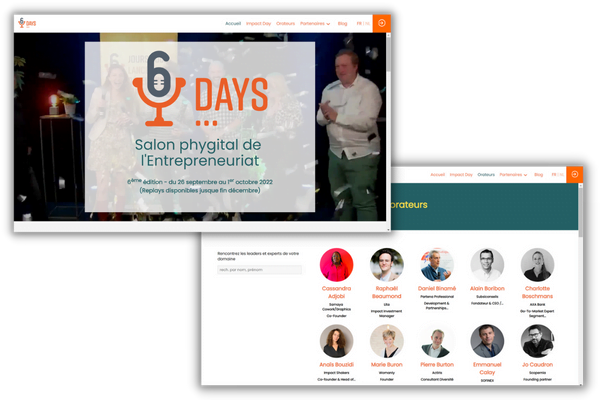The height and width of the screenshot is (400, 600).
Task: Click the Marie Buron name link
Action: (386, 364)
